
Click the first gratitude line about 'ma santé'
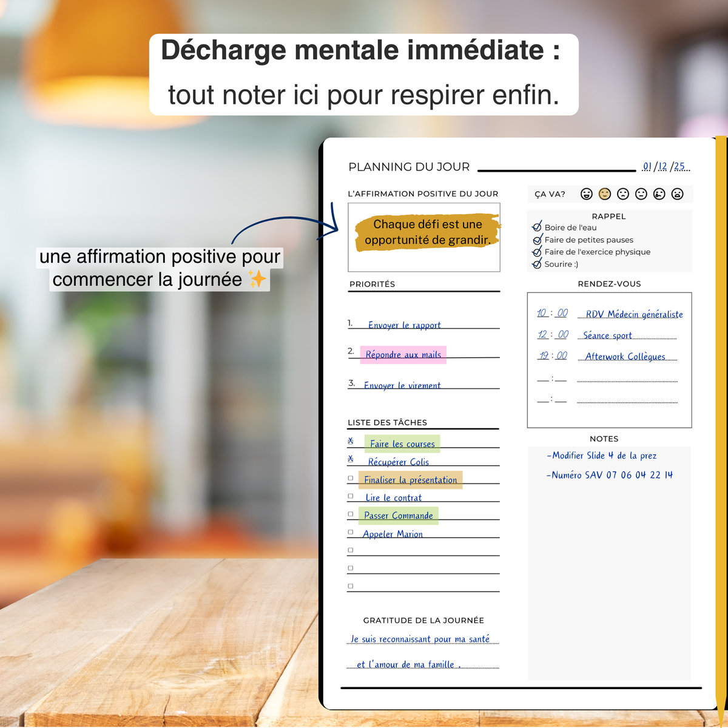[420, 639]
